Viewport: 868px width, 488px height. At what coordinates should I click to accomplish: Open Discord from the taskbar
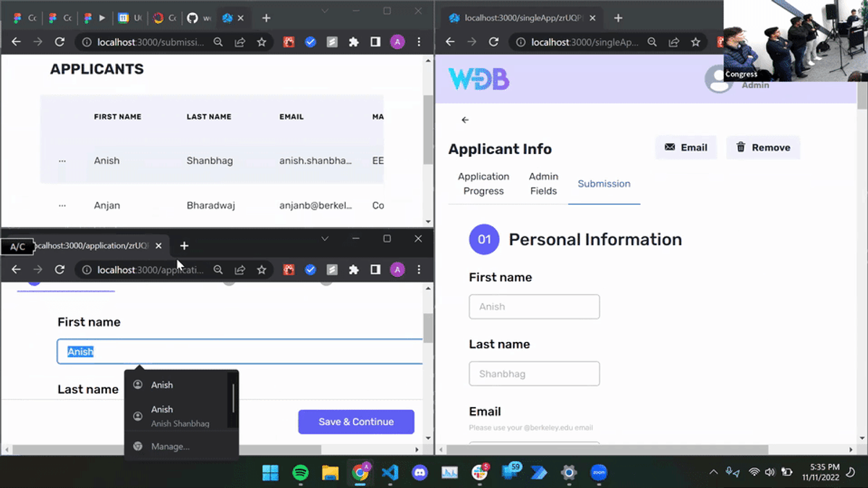(x=420, y=473)
